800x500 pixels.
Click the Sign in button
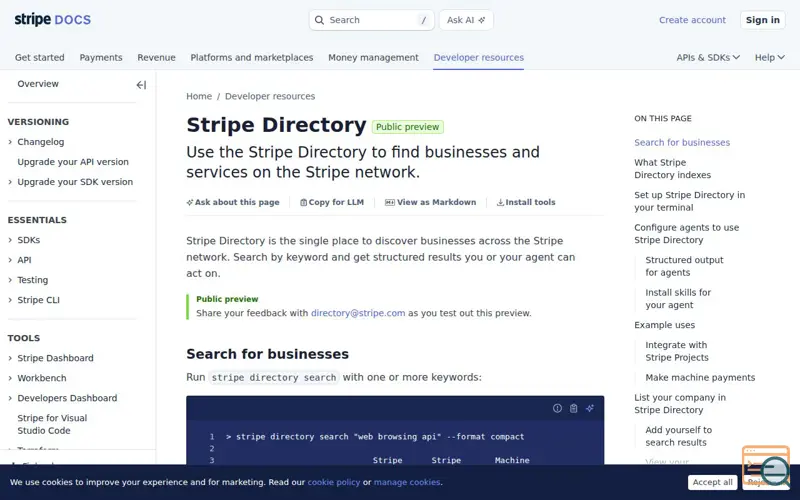763,20
